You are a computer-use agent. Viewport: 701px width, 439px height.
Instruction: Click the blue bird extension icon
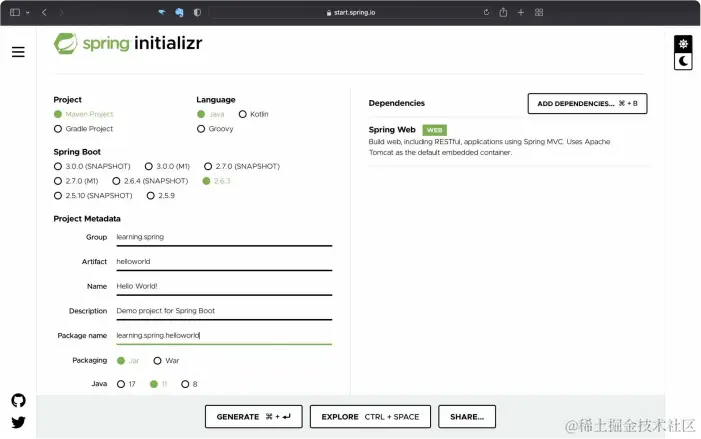[161, 13]
